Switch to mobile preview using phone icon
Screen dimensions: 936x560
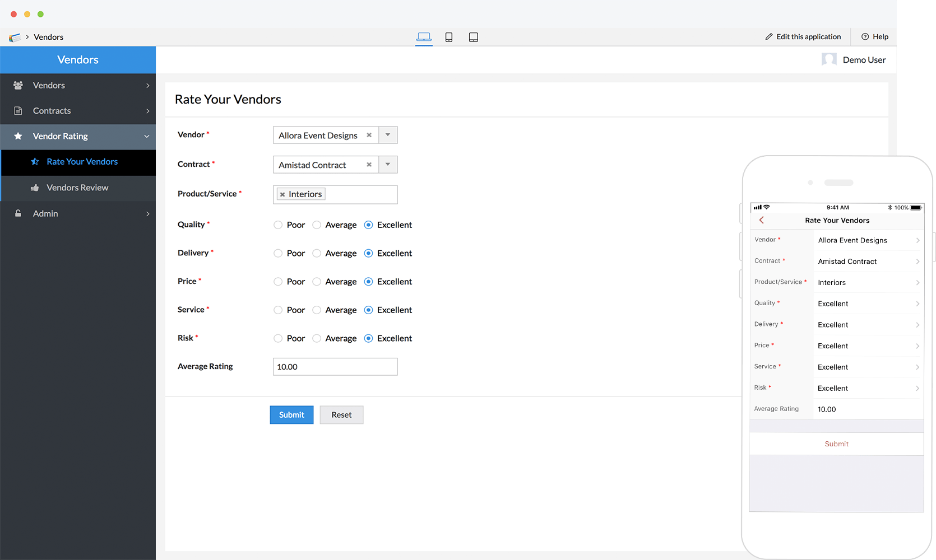click(x=448, y=36)
